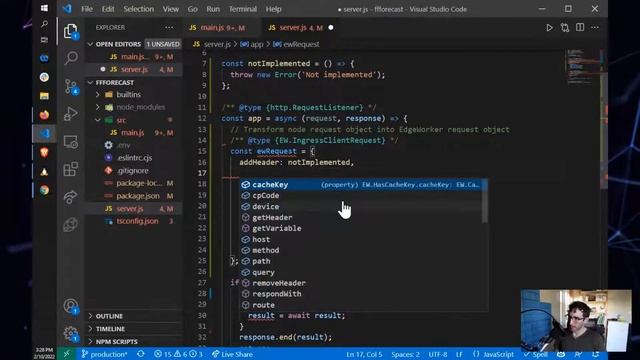This screenshot has width=640, height=360.
Task: Open the Remote Explorer view
Action: tap(71, 142)
